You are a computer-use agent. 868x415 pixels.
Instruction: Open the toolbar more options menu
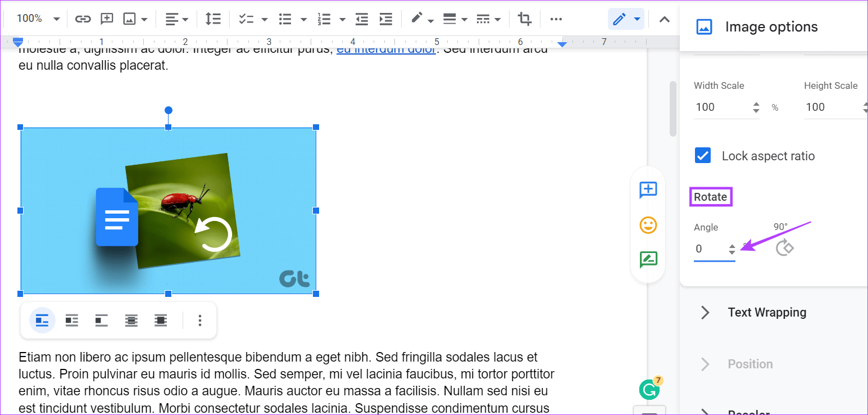556,19
